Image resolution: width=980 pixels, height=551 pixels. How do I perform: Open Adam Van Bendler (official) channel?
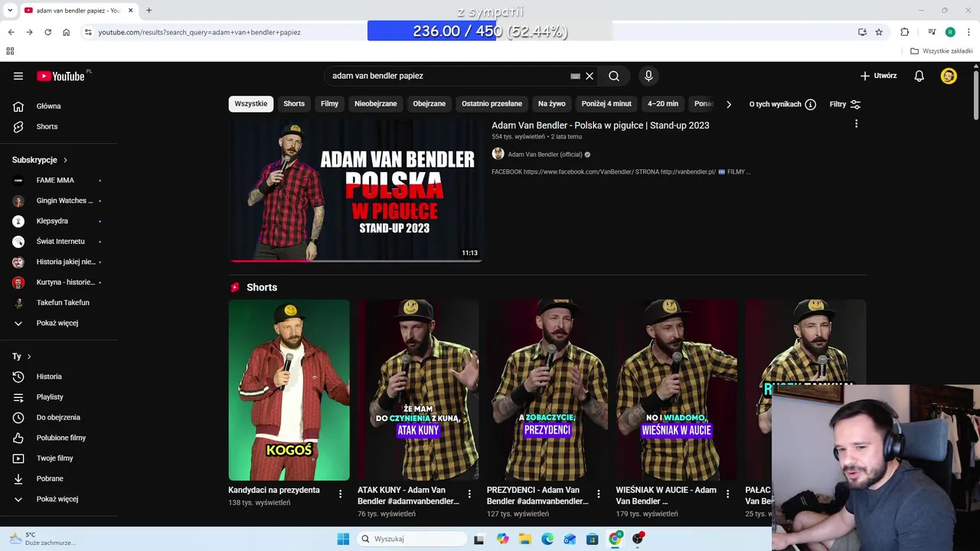pos(544,155)
